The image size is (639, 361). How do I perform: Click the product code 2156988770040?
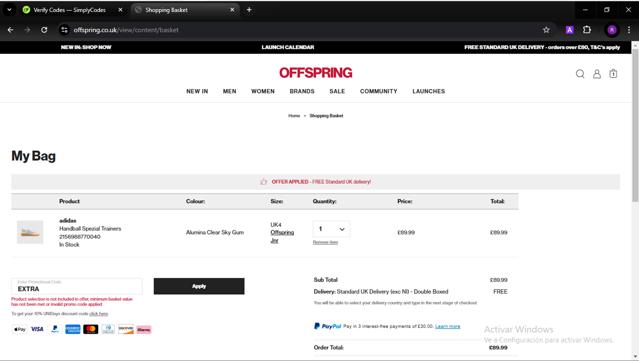point(79,237)
